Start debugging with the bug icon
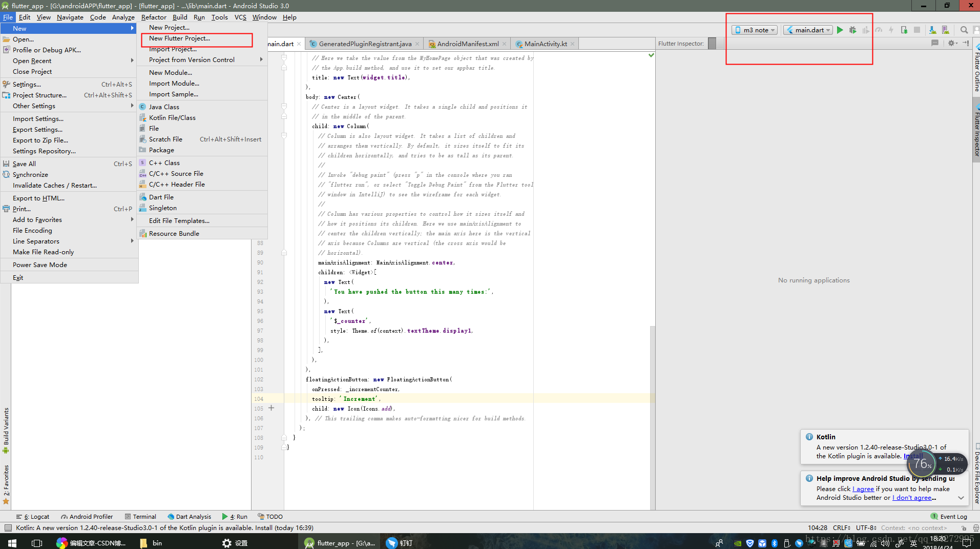Viewport: 980px width, 549px height. tap(852, 30)
